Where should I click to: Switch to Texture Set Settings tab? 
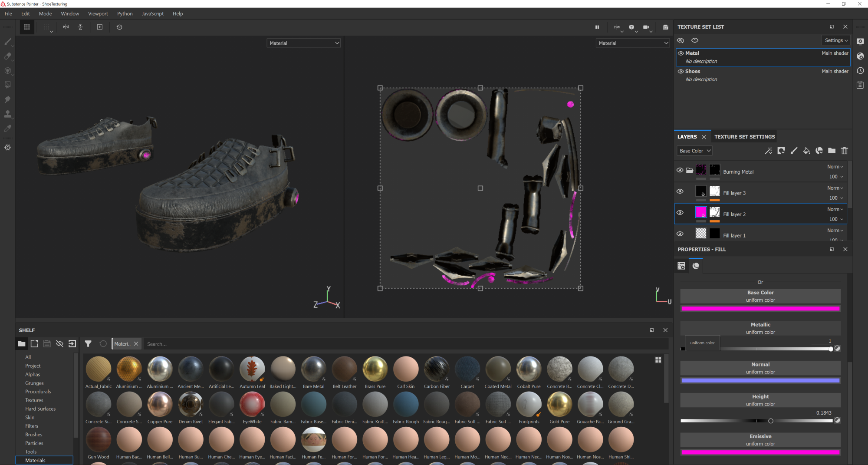tap(745, 137)
